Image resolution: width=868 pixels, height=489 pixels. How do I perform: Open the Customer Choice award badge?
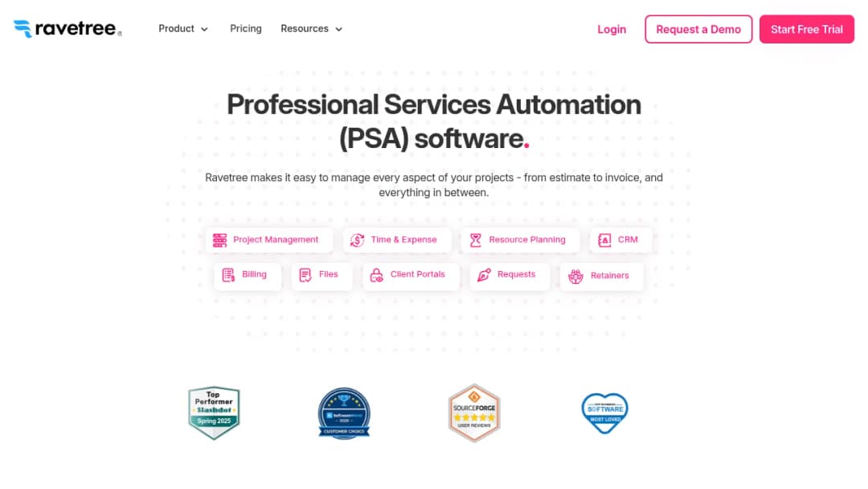[344, 413]
